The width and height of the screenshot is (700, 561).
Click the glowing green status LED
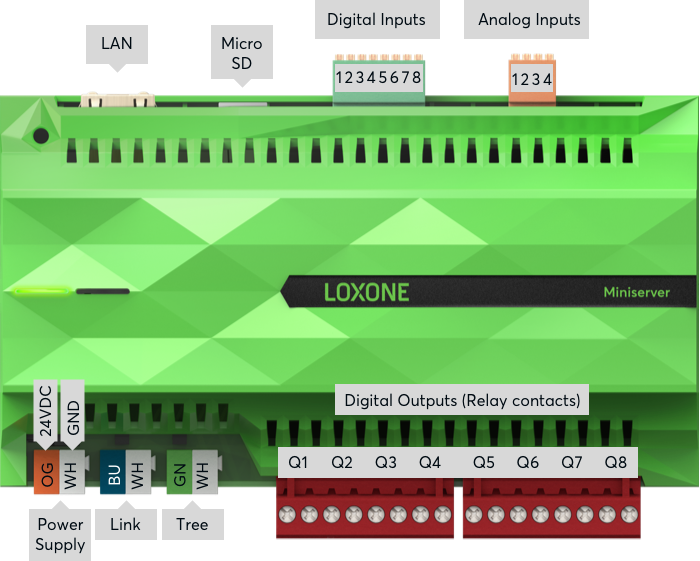42,291
